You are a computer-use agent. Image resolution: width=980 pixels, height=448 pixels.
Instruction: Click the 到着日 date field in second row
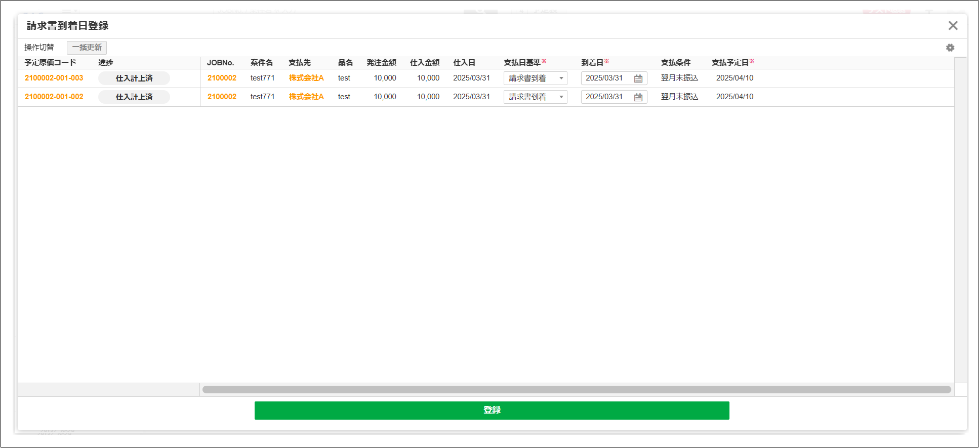point(605,97)
